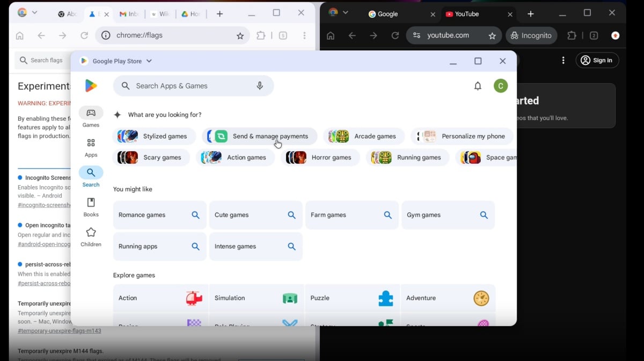This screenshot has width=644, height=361.
Task: Open the Children section in Play Store sidebar
Action: [x=91, y=237]
